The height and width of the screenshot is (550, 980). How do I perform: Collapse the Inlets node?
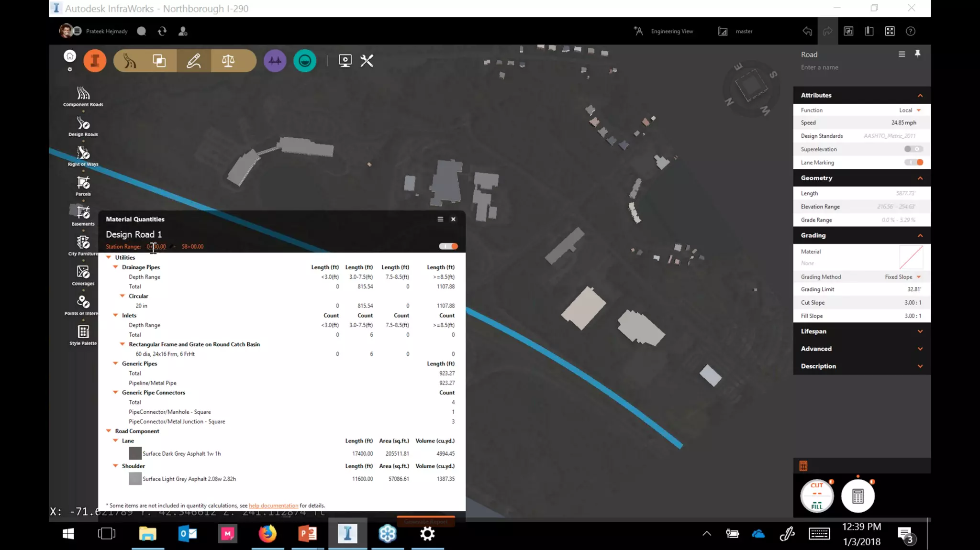pos(115,315)
